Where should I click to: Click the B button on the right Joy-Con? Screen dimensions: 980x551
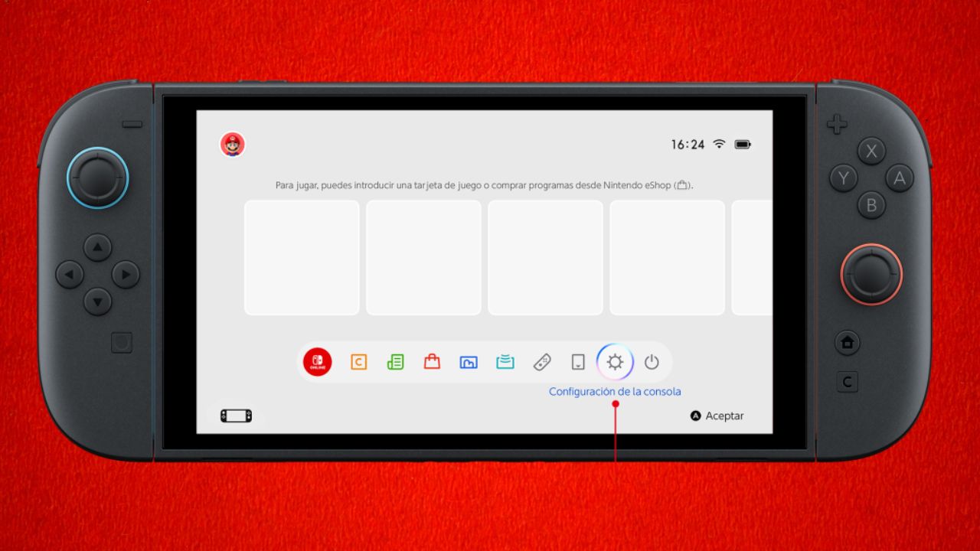pos(871,205)
